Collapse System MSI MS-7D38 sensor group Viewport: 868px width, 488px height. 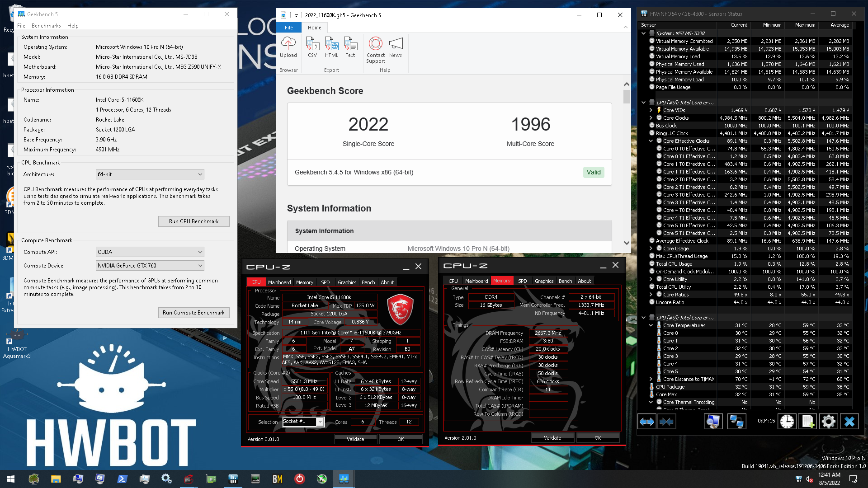643,33
